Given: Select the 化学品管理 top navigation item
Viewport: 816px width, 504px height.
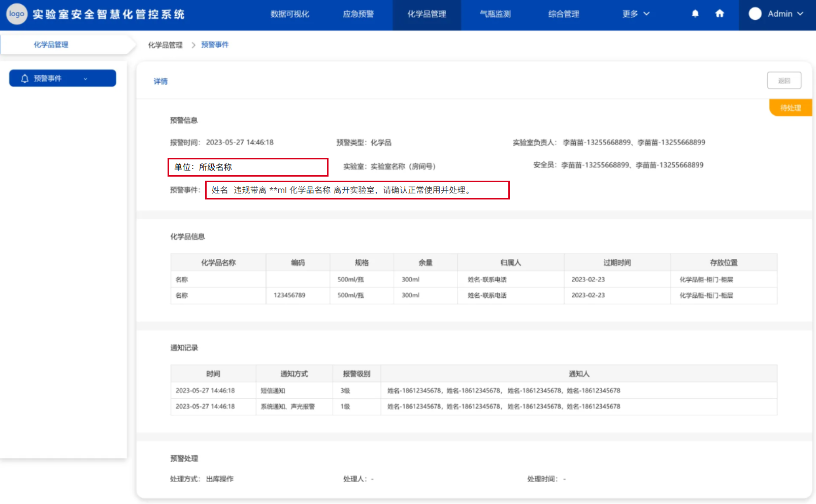Looking at the screenshot, I should (x=427, y=14).
